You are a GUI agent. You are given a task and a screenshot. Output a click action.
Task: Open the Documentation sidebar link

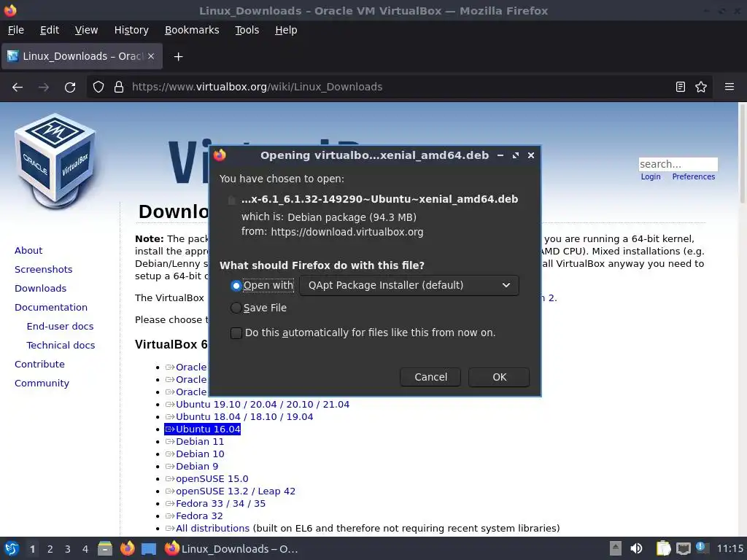(51, 308)
